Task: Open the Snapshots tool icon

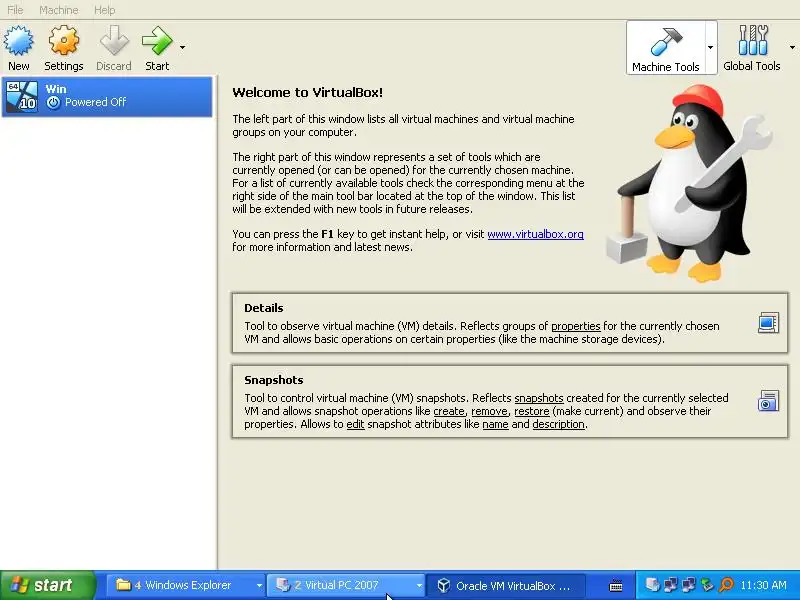Action: tap(768, 401)
